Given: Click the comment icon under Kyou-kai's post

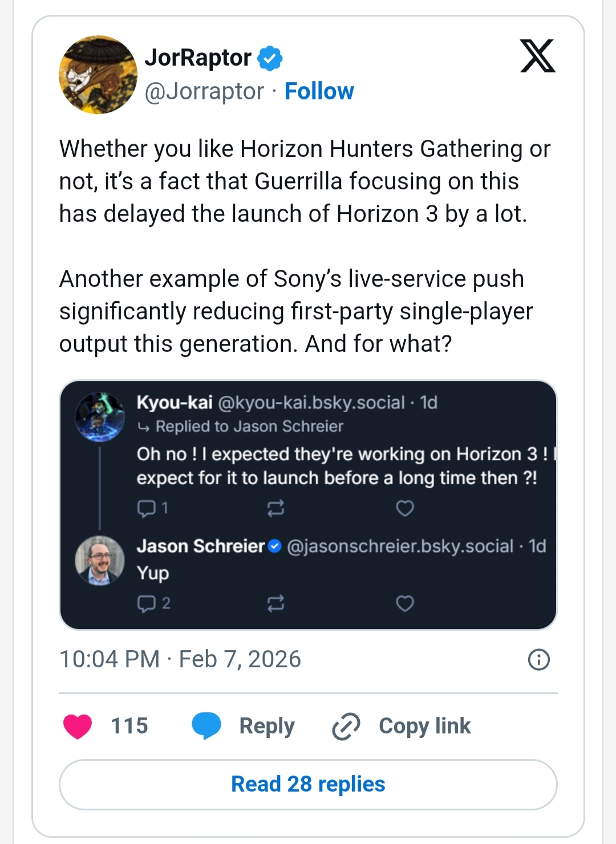Looking at the screenshot, I should 147,508.
